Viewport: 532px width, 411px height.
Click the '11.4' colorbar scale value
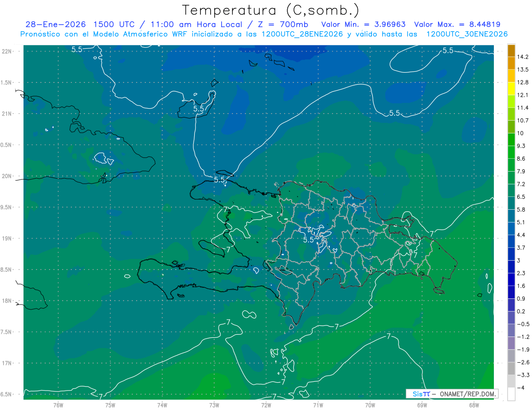click(523, 108)
